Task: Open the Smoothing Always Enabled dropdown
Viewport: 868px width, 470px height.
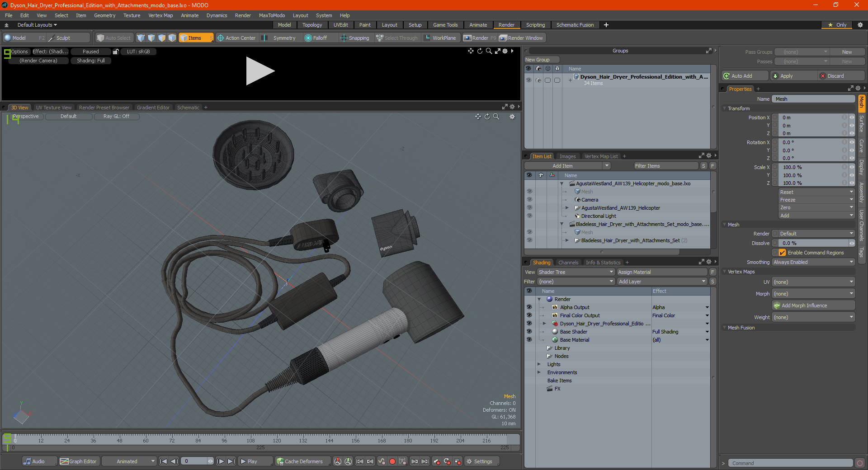Action: coord(813,262)
